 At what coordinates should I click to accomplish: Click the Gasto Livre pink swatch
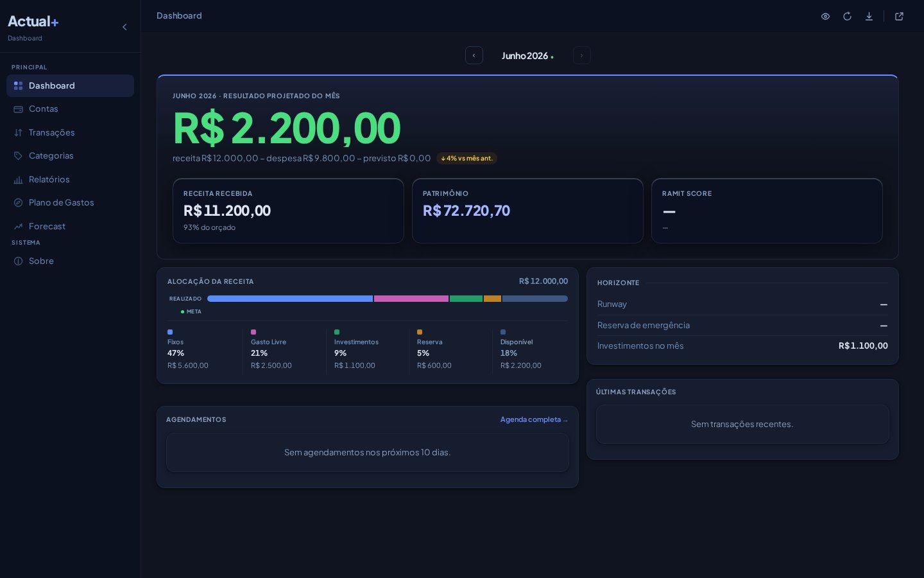click(x=253, y=332)
